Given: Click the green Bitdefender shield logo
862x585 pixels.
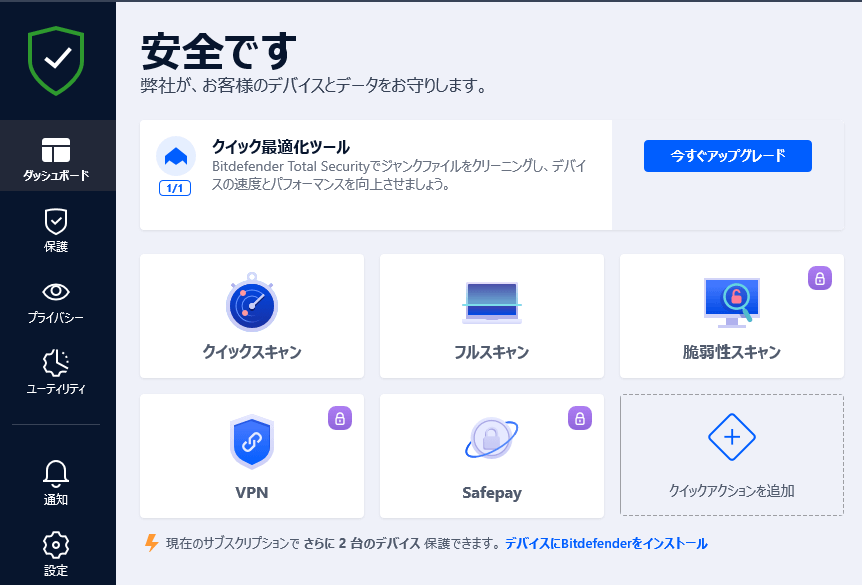Looking at the screenshot, I should pyautogui.click(x=55, y=60).
